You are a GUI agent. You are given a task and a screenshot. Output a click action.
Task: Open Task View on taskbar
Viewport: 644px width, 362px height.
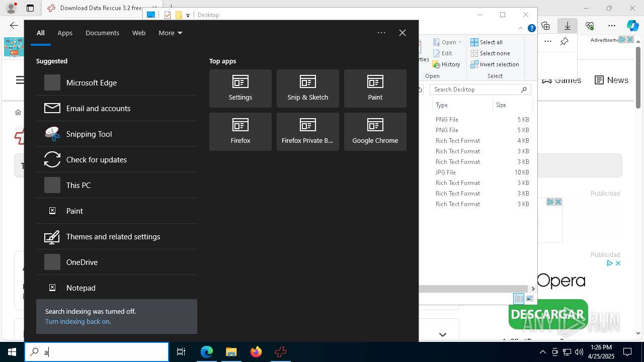(181, 352)
